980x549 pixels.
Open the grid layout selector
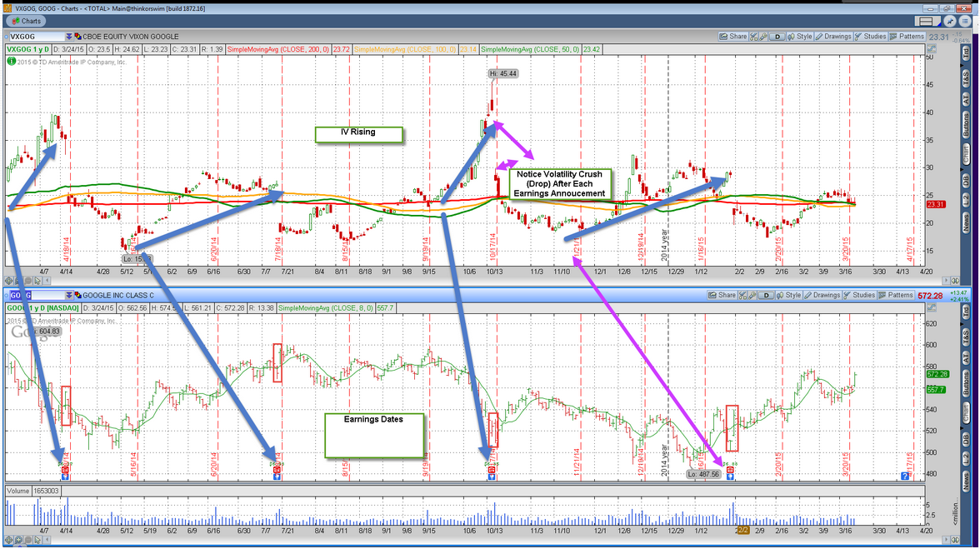[x=927, y=21]
